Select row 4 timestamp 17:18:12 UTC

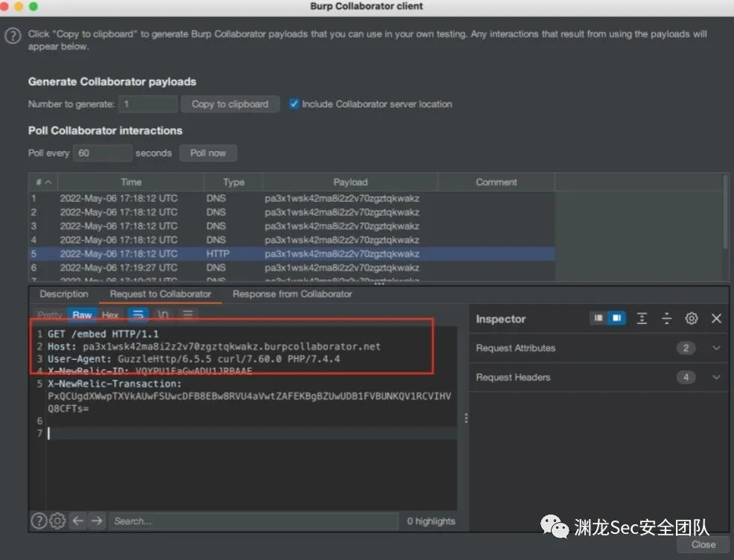pyautogui.click(x=118, y=240)
